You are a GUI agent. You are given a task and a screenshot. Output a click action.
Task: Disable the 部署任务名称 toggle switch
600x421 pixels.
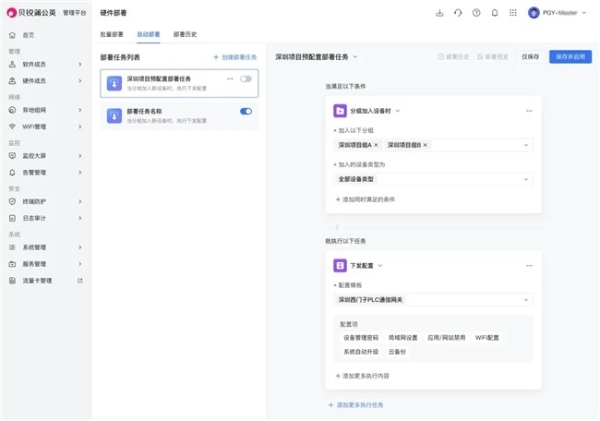click(x=246, y=111)
